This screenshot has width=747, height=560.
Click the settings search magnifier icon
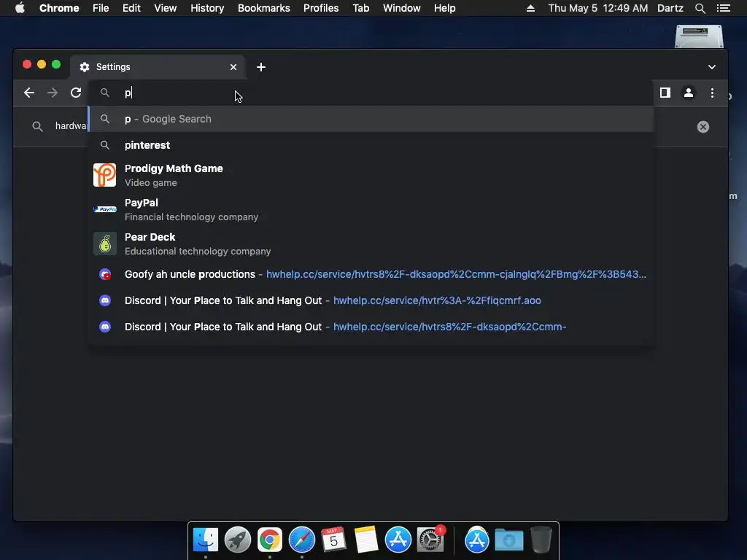click(x=37, y=126)
